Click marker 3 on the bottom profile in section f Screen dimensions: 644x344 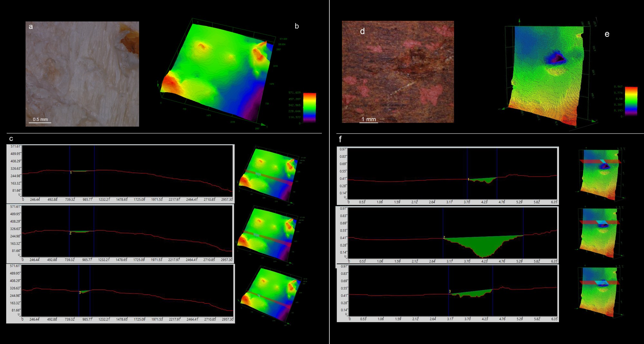450,291
